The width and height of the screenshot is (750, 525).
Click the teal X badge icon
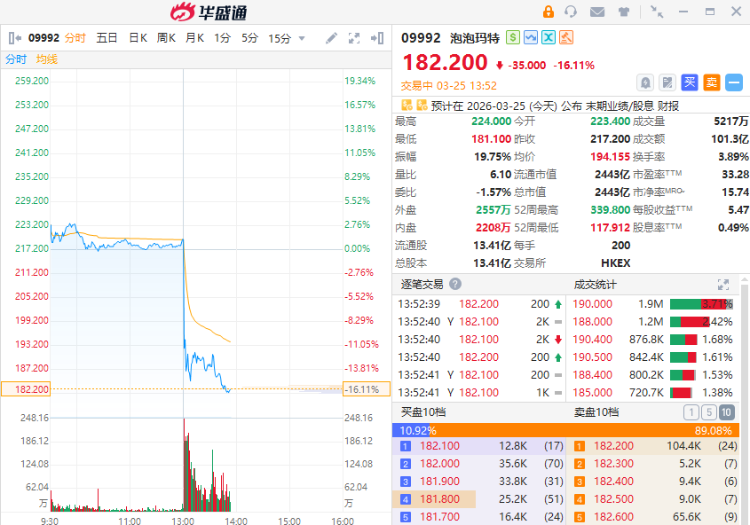[549, 37]
